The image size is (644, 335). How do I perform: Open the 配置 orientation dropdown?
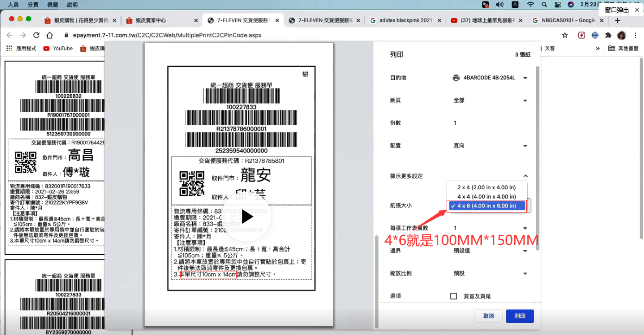490,146
